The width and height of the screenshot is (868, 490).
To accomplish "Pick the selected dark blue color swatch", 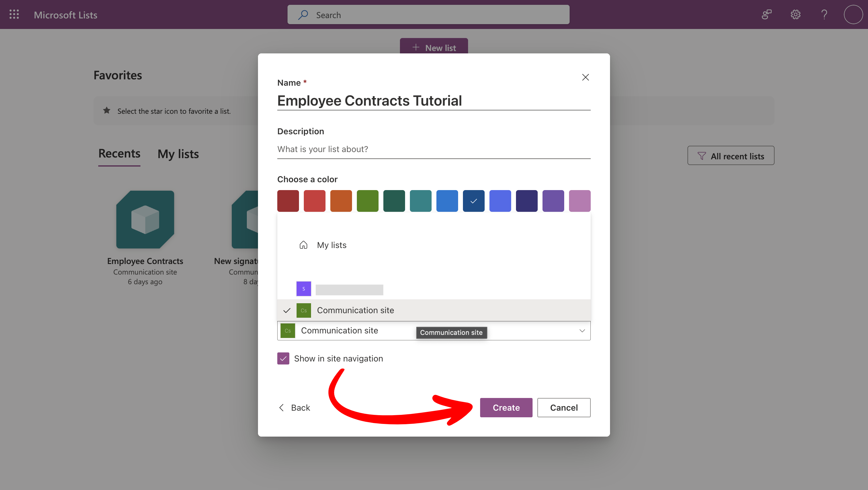I will coord(473,201).
